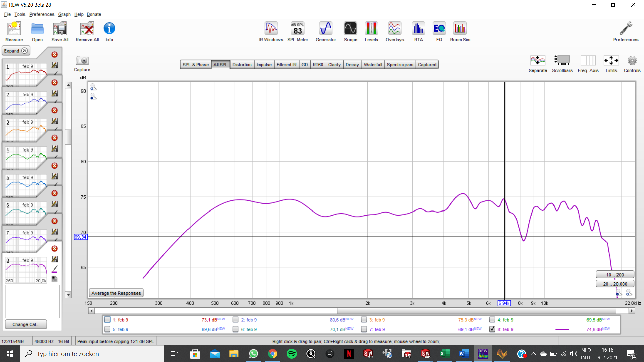644x362 pixels.
Task: Click the measurement notes text box
Action: [x=32, y=301]
